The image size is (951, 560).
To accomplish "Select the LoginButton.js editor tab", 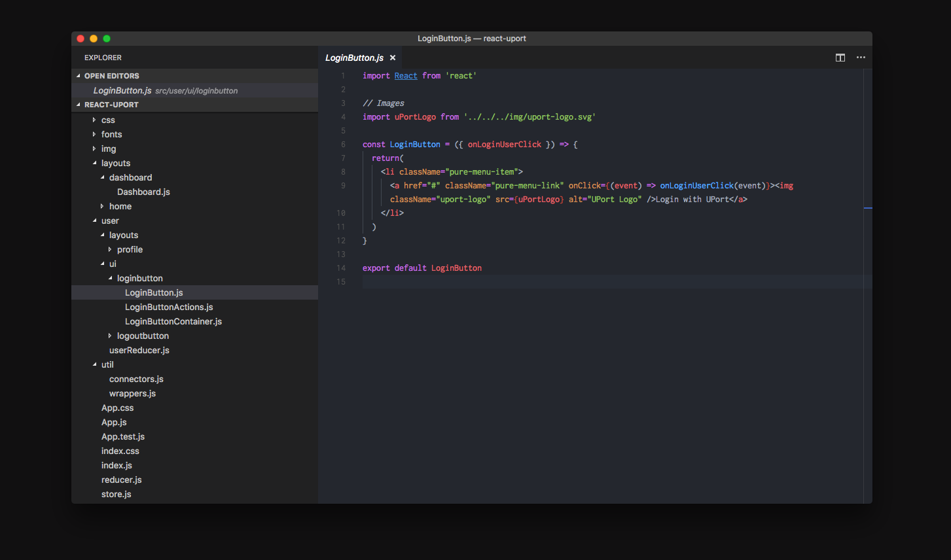I will pos(354,58).
